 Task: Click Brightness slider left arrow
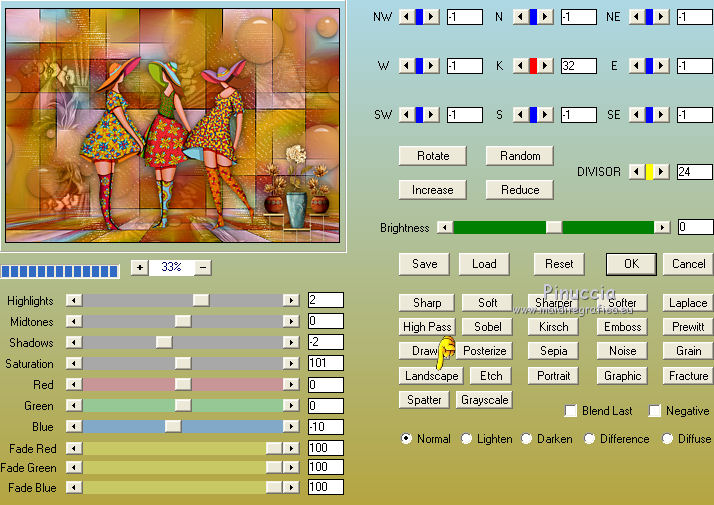click(x=445, y=227)
